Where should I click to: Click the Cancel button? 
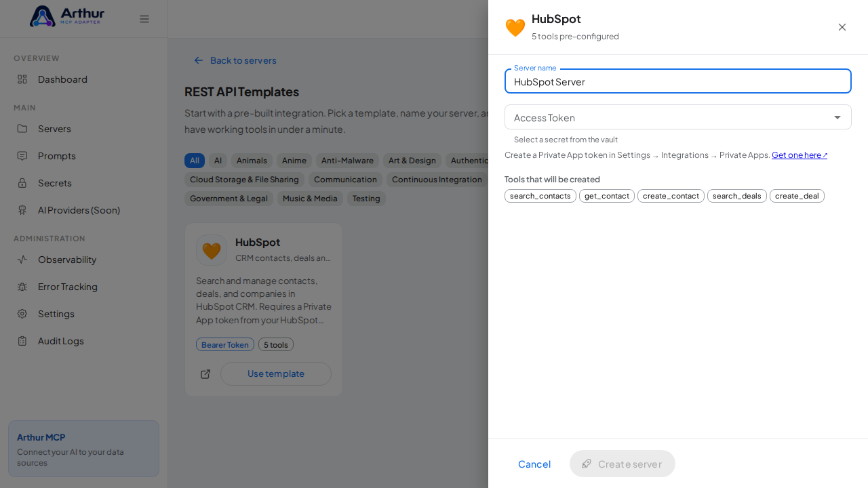[x=534, y=464]
